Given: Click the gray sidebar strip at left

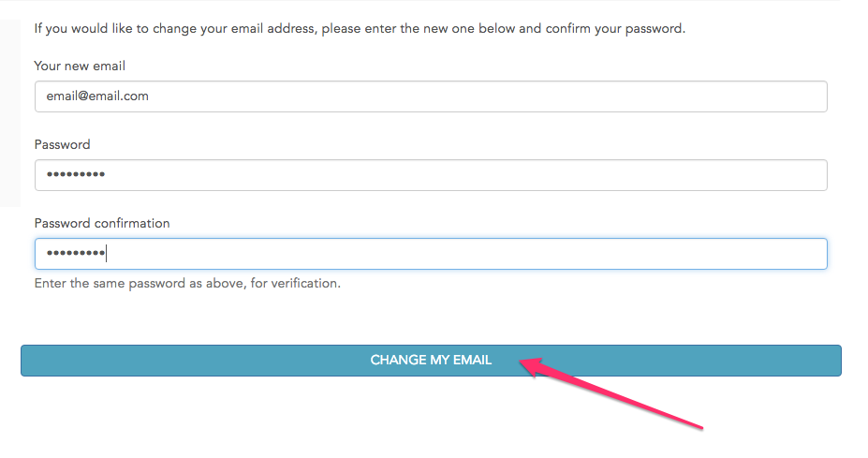Looking at the screenshot, I should [10, 112].
